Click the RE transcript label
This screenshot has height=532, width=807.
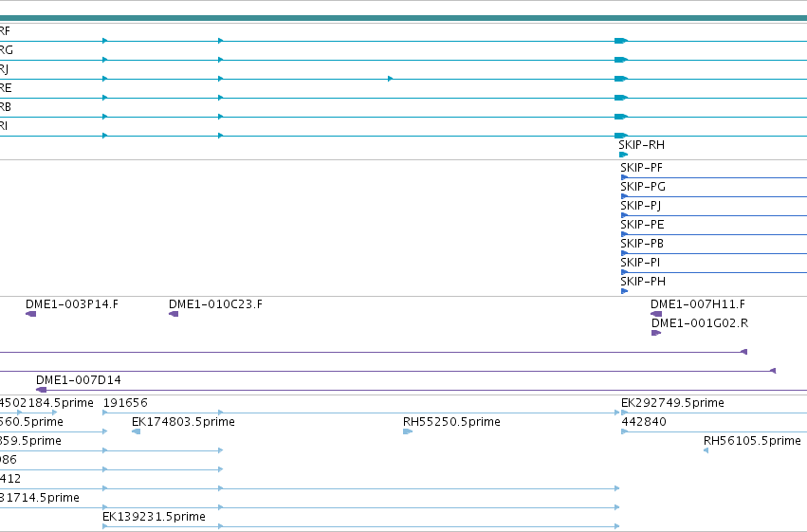tap(6, 88)
